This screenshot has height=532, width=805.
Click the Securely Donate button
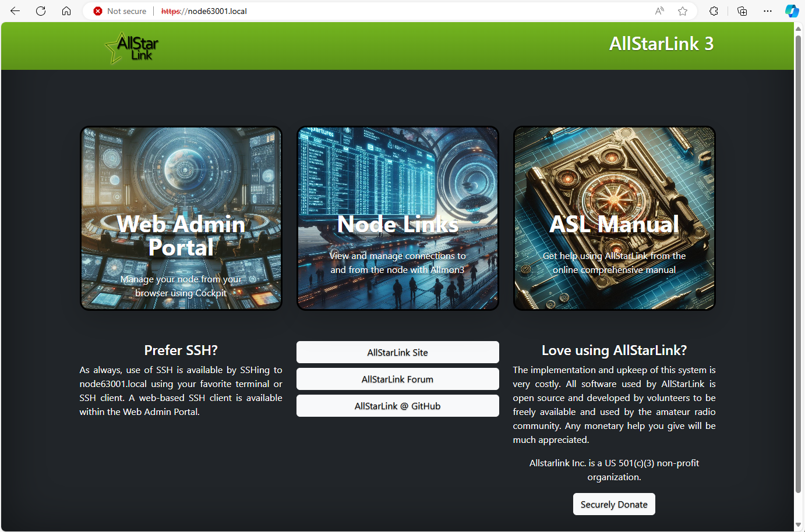click(x=614, y=504)
